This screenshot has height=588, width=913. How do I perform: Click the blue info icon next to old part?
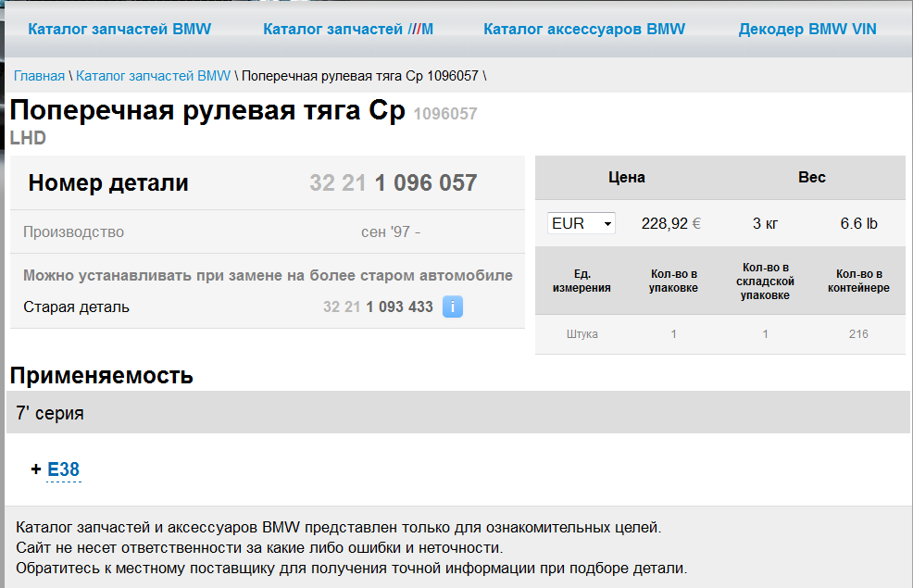tap(453, 307)
